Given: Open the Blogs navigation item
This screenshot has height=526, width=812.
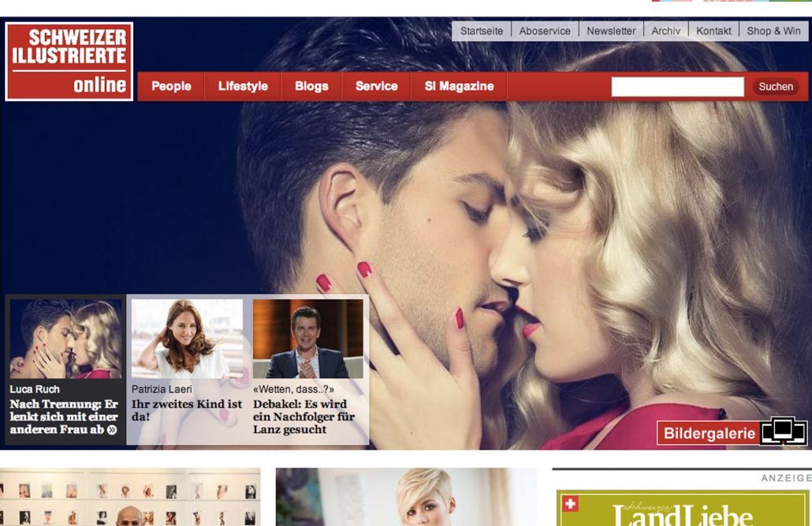Looking at the screenshot, I should coord(311,87).
